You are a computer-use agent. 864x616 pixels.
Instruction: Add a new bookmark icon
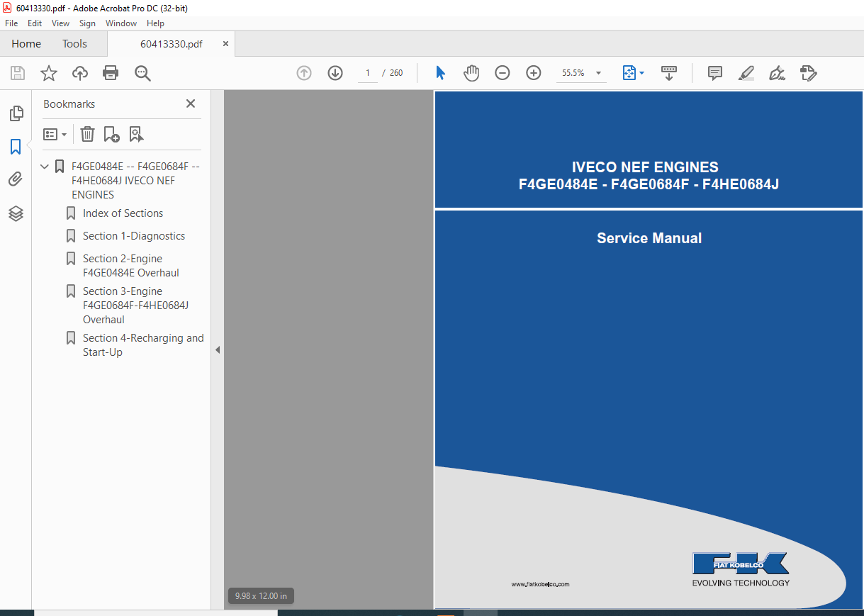tap(111, 134)
